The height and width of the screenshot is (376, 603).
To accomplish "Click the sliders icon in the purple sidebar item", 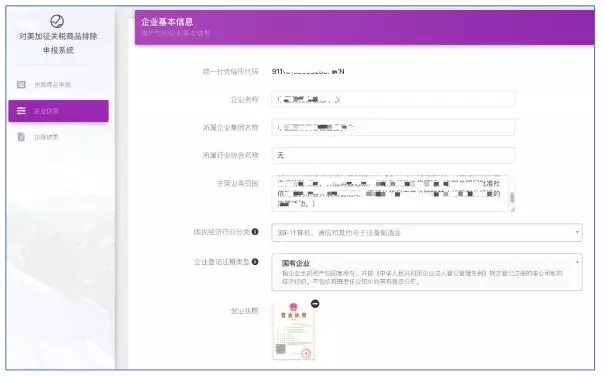I will pos(21,111).
